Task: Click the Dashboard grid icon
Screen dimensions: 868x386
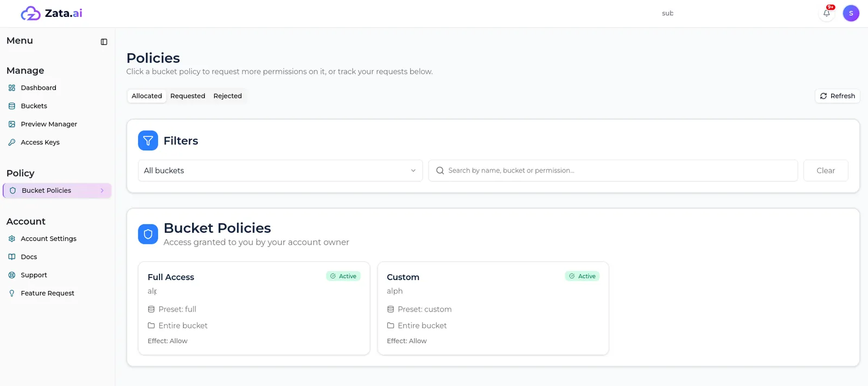Action: point(12,88)
